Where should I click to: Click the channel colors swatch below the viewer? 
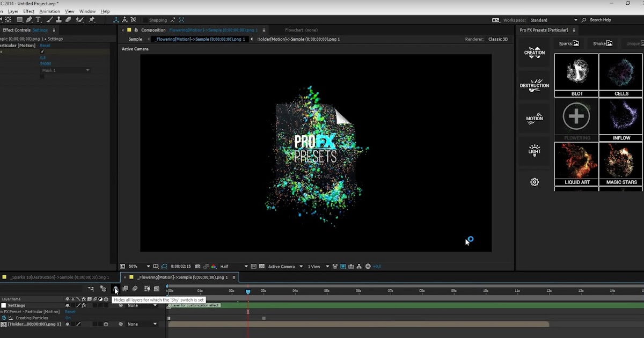click(215, 266)
